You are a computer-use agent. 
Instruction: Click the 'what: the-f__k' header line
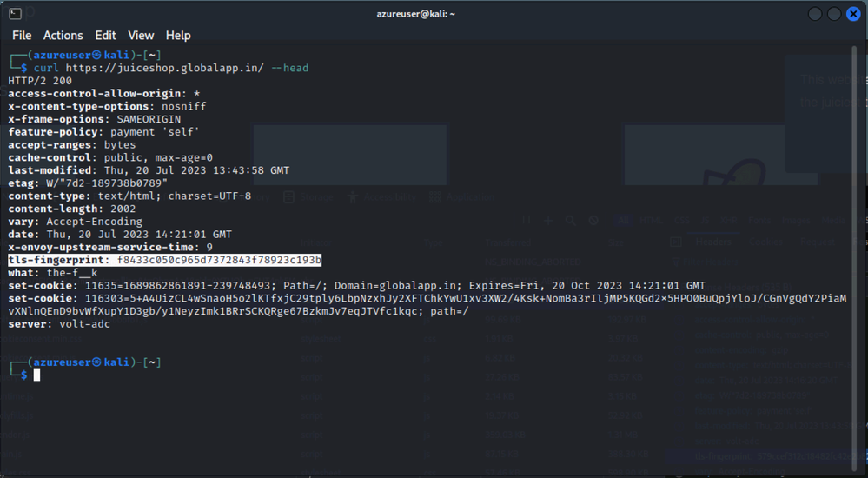(x=53, y=273)
